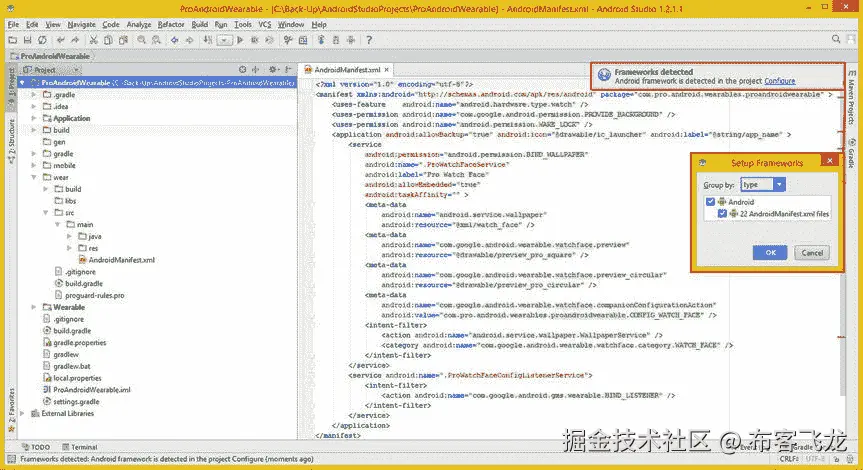
Task: Toggle the Android framework checkbox
Action: (711, 202)
